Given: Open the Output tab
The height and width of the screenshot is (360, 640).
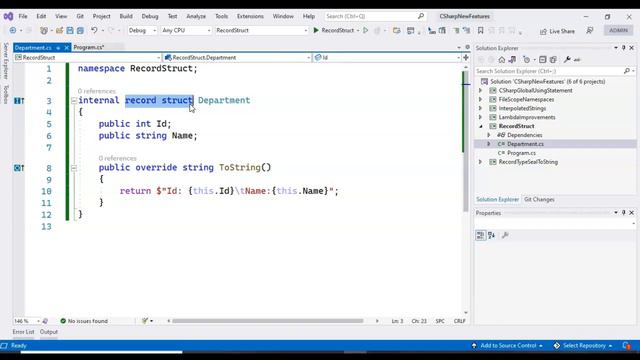Looking at the screenshot, I should tap(49, 332).
